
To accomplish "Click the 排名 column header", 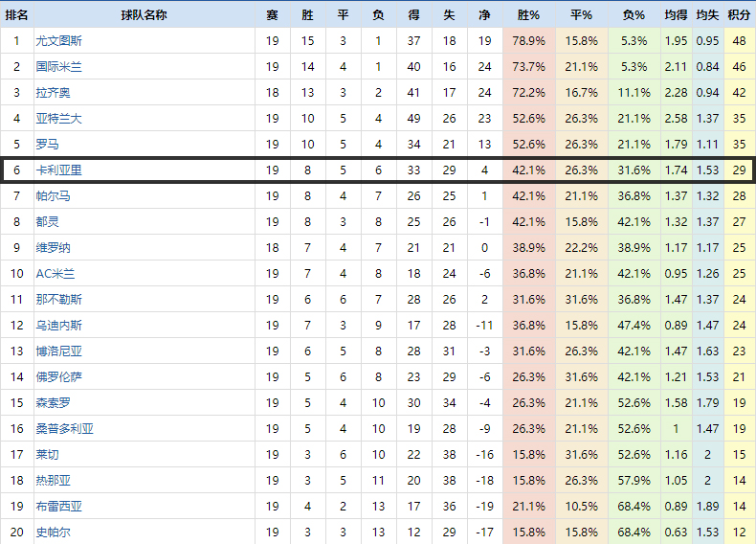I will click(x=16, y=15).
